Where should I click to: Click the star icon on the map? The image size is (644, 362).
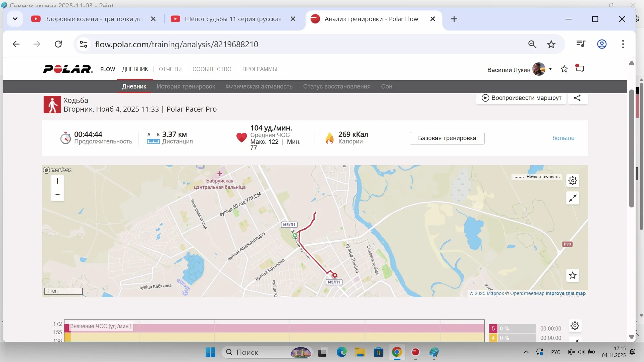click(x=573, y=276)
